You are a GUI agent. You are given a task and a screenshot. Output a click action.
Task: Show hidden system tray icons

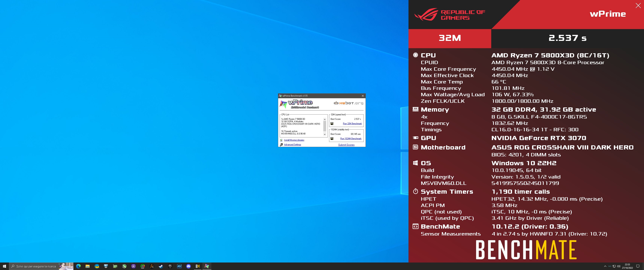tap(605, 266)
